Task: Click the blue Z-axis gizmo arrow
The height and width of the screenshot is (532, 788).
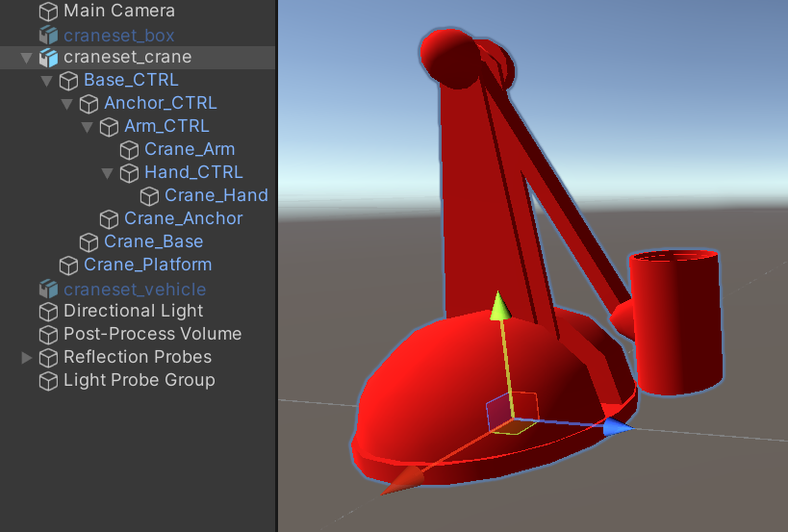Action: [x=617, y=426]
